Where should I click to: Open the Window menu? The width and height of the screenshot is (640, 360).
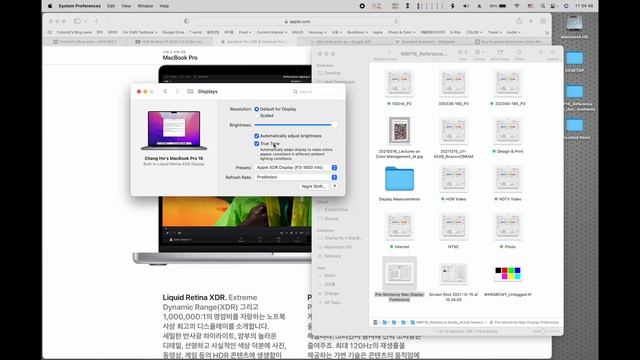click(x=145, y=6)
